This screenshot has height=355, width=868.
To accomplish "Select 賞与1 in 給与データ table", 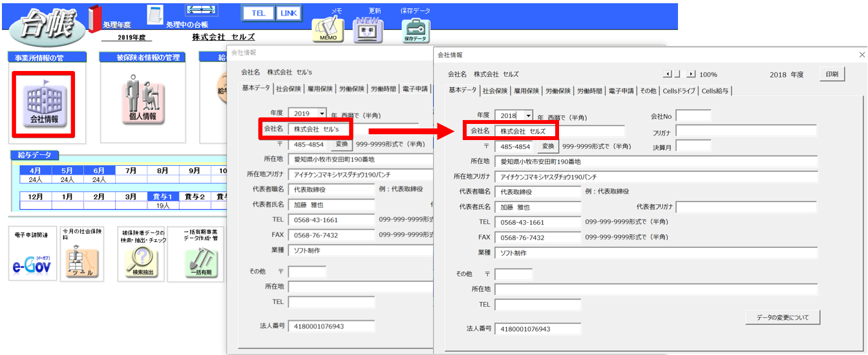I will click(x=162, y=197).
